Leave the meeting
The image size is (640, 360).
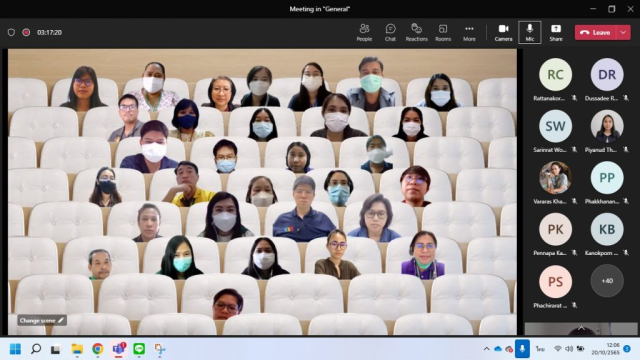click(x=596, y=33)
